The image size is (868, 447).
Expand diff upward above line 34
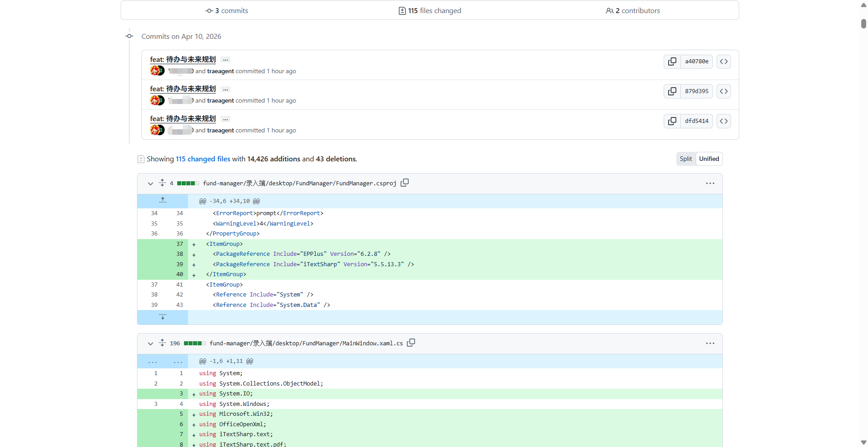click(163, 201)
